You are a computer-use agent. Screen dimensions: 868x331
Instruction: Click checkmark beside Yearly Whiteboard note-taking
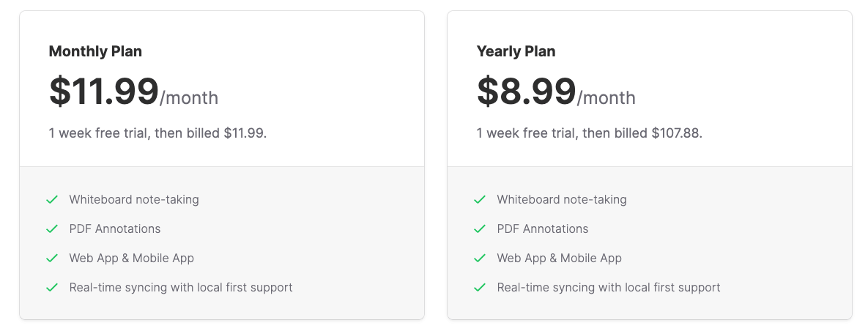[x=480, y=199]
